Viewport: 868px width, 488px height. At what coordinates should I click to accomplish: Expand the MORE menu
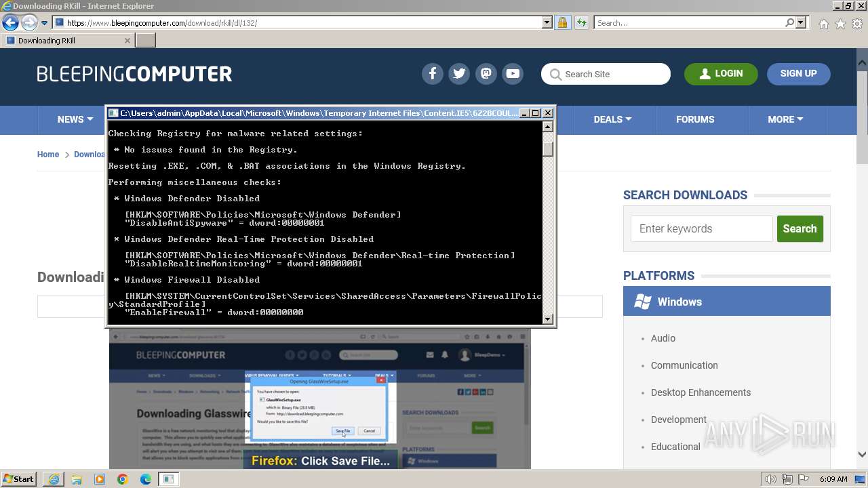(785, 119)
